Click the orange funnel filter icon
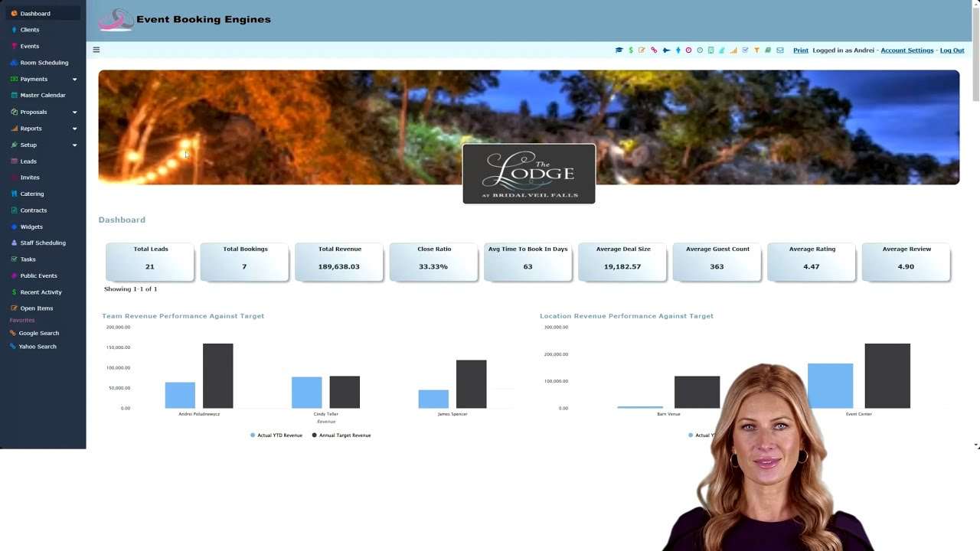This screenshot has width=980, height=551. [x=756, y=50]
